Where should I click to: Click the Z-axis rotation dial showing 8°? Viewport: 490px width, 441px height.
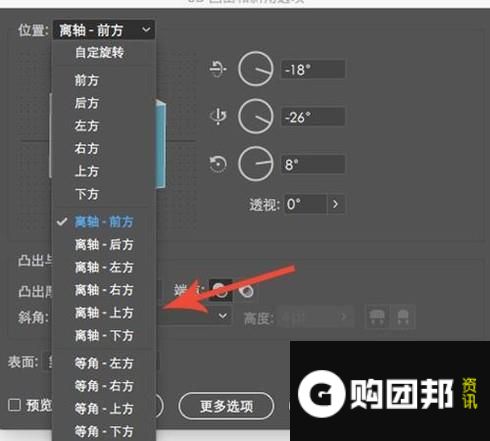256,164
